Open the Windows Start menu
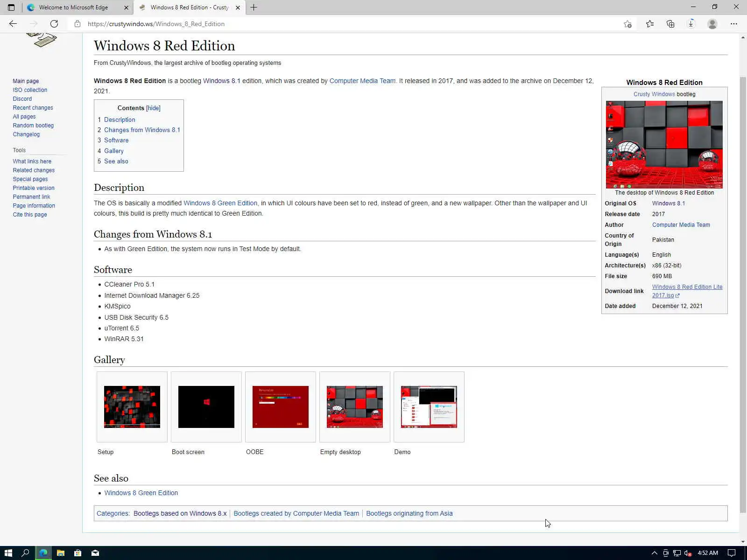Viewport: 747px width, 560px height. [x=8, y=553]
